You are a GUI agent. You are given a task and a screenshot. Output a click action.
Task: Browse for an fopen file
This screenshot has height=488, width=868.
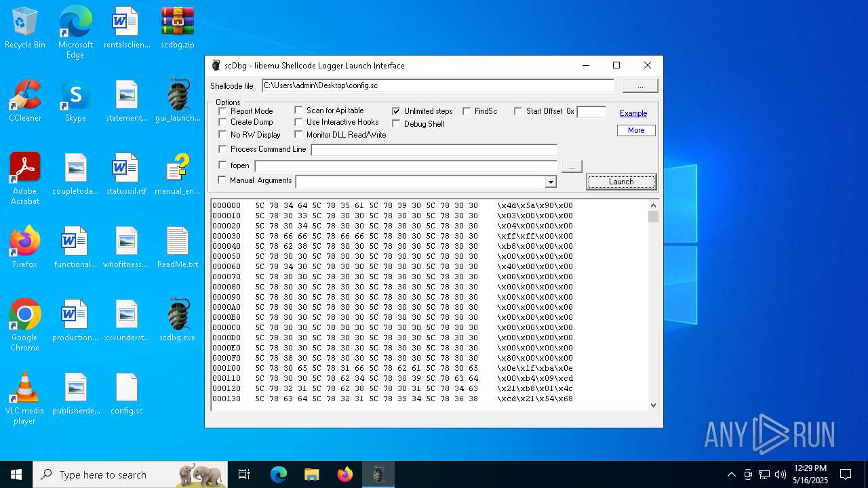click(572, 166)
